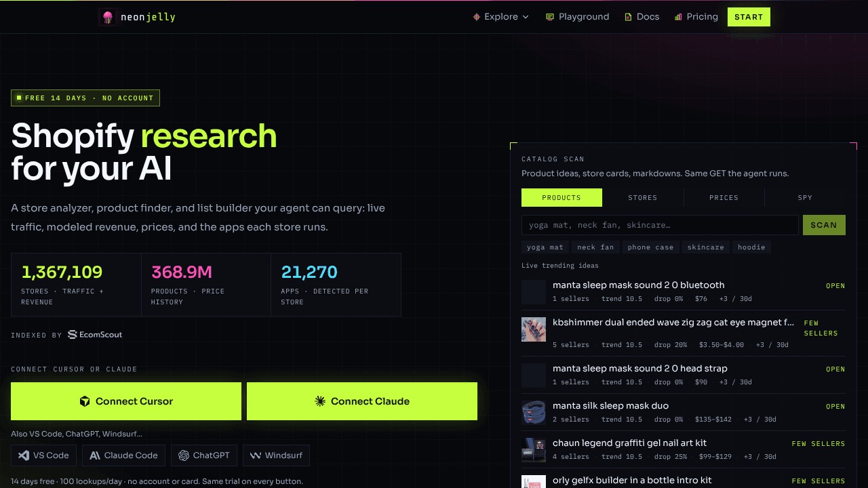Viewport: 868px width, 488px height.
Task: Click the chaun legend nail art kit thumbnail
Action: point(534,450)
